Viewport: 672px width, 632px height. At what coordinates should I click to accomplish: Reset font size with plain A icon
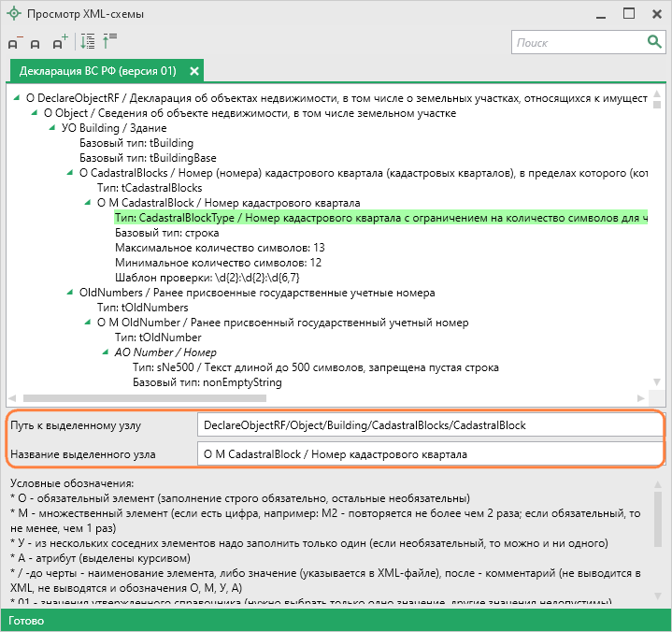tap(36, 43)
